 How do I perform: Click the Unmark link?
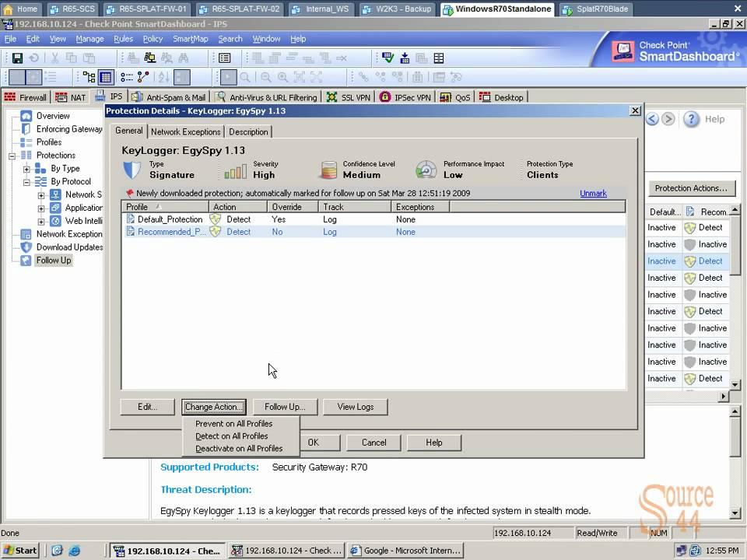pyautogui.click(x=593, y=194)
